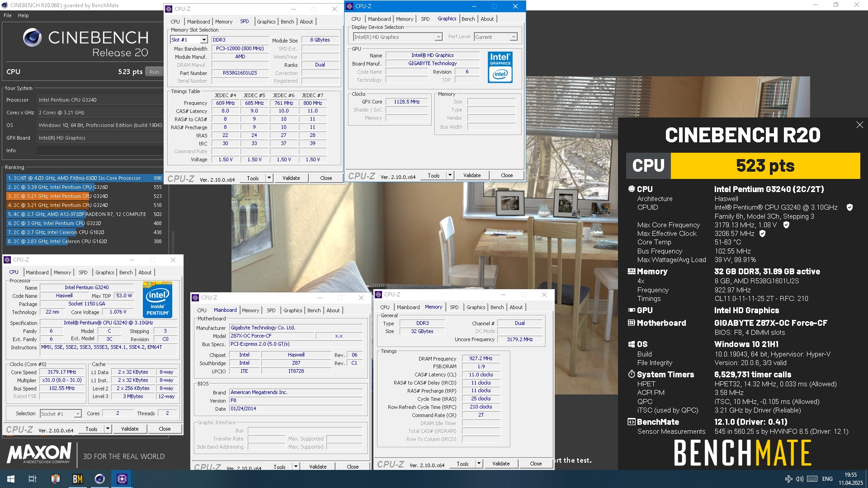Click the CPU-Z taskbar icon
The height and width of the screenshot is (488, 868).
(122, 479)
